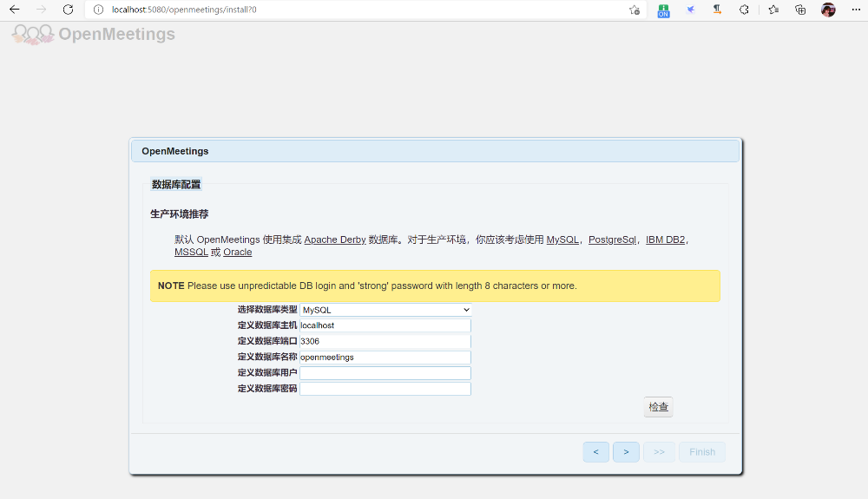Click the 定义数据库用户 label
The image size is (868, 499).
(x=267, y=373)
